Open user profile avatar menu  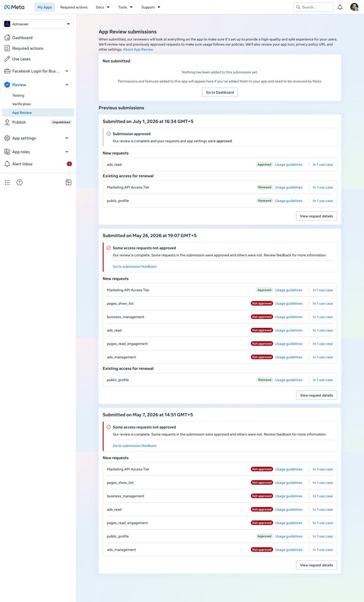354,7
